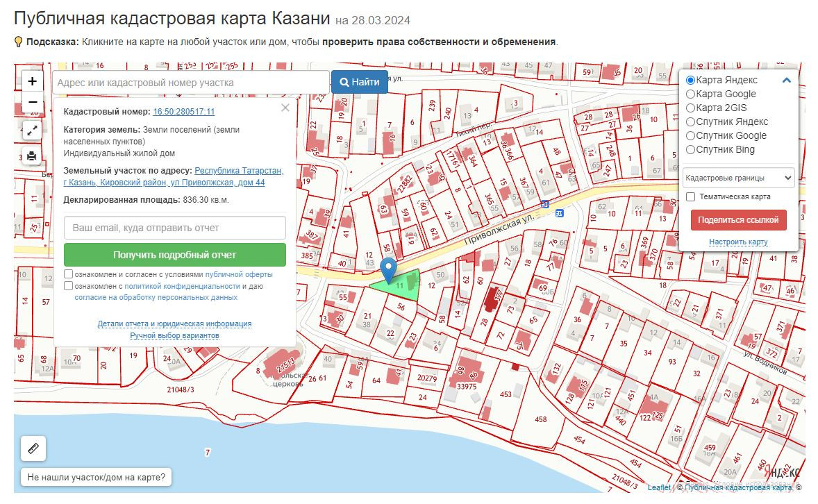The height and width of the screenshot is (504, 818).
Task: Zoom in the map with plus button
Action: (x=33, y=81)
